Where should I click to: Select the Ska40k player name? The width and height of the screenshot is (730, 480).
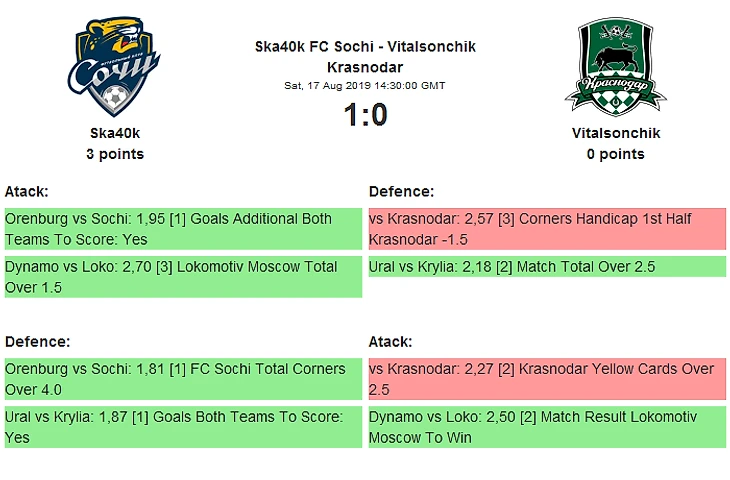115,133
